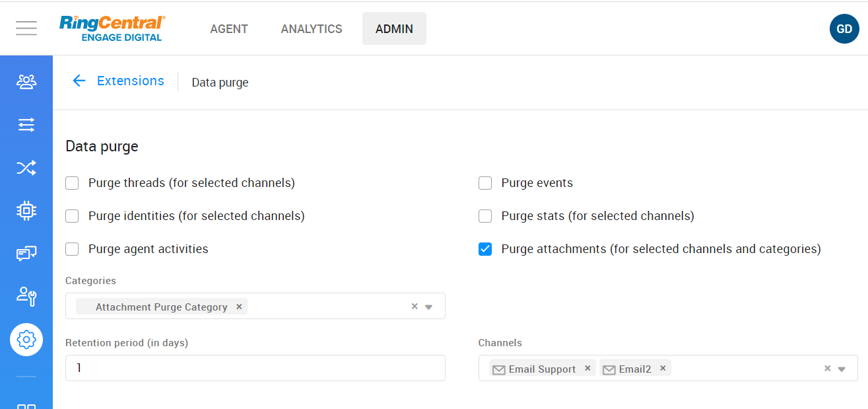The image size is (868, 409).
Task: Expand the Categories dropdown arrow
Action: pos(428,307)
